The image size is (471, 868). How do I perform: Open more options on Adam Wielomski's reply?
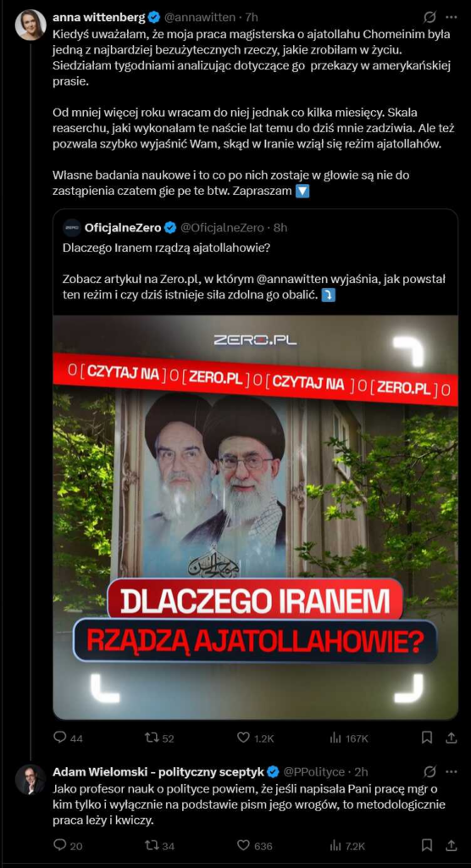pyautogui.click(x=451, y=771)
